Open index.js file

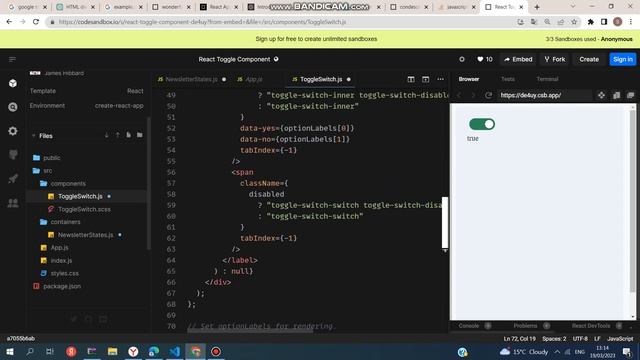point(61,260)
